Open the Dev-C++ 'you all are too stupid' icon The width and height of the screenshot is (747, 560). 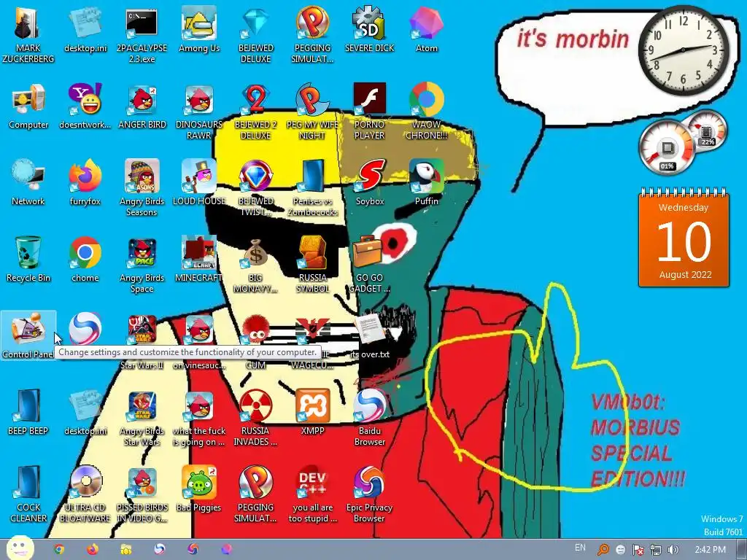pos(312,495)
